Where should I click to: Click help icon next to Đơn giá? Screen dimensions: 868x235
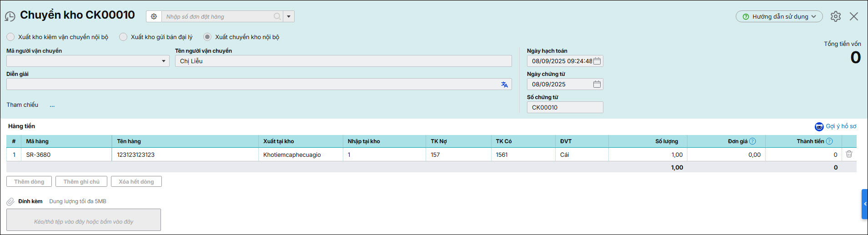753,141
